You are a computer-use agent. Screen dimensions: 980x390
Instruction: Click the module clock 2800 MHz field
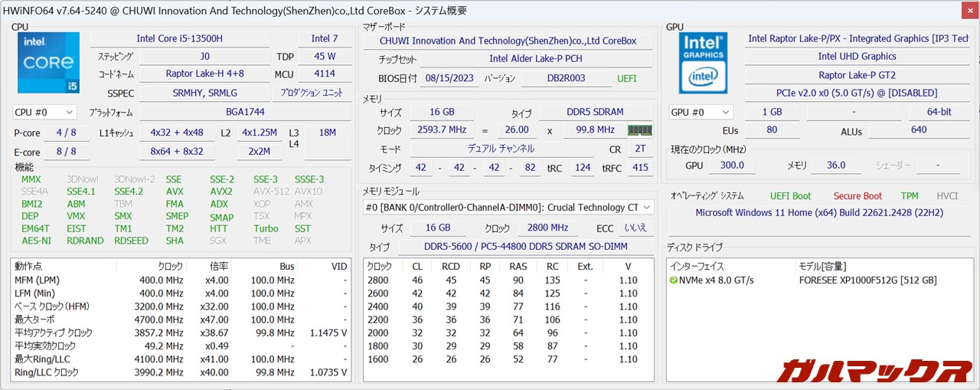pyautogui.click(x=548, y=228)
